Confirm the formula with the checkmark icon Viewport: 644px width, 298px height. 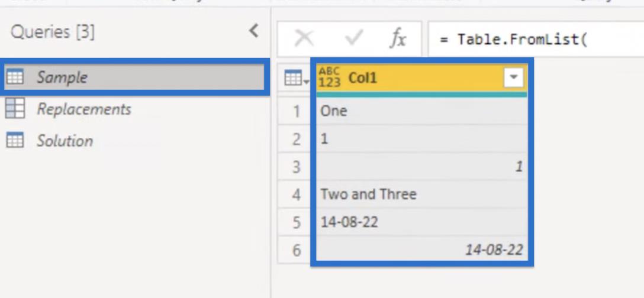pos(353,40)
